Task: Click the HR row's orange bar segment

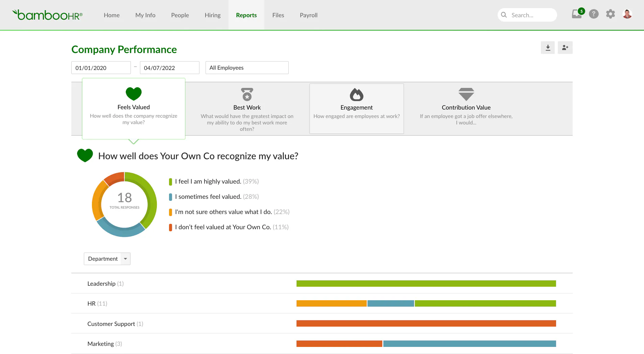Action: tap(332, 303)
